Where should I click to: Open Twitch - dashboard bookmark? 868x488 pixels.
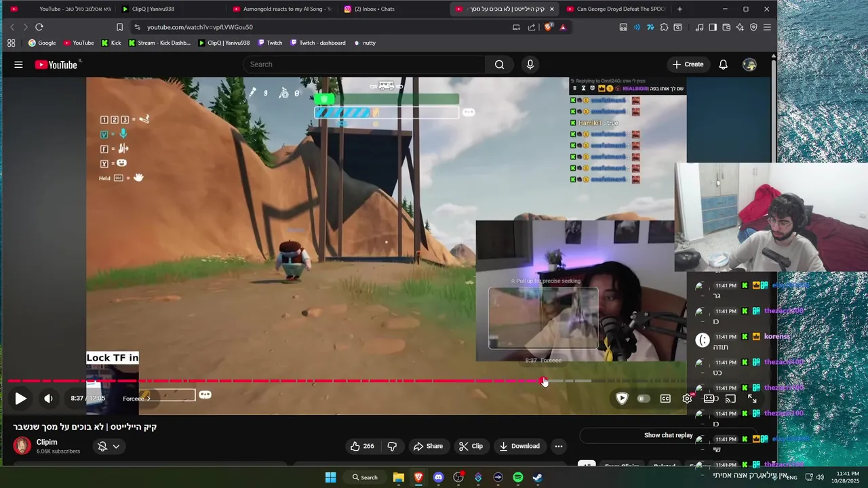318,43
